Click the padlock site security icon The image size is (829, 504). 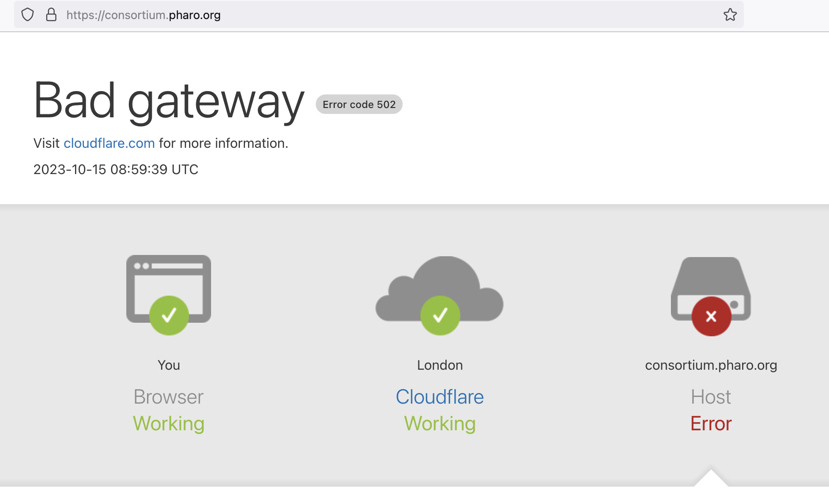pyautogui.click(x=51, y=15)
